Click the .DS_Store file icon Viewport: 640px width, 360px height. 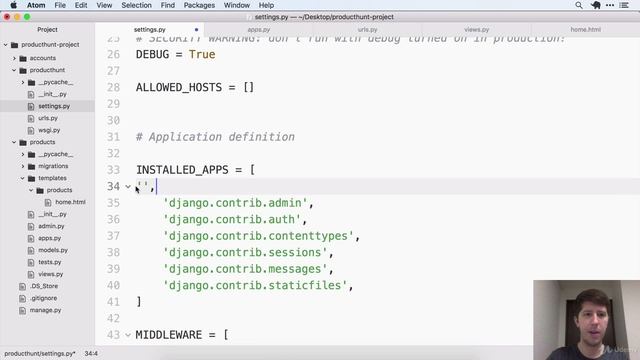point(23,287)
